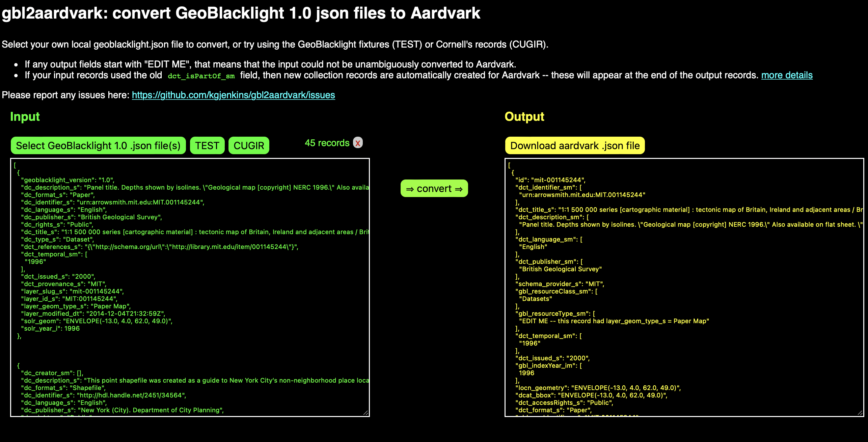This screenshot has width=868, height=442.
Task: Clear loaded records with the red X
Action: click(358, 143)
